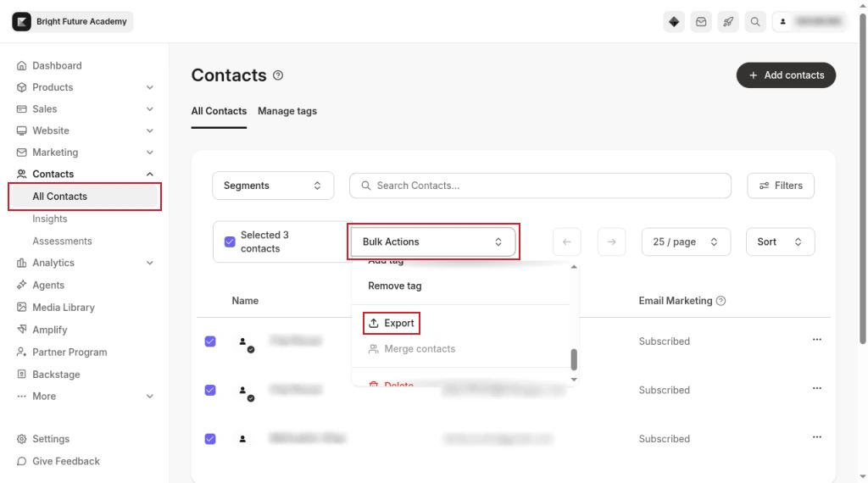Click the help icon beside Contacts heading
868x483 pixels.
click(x=278, y=75)
